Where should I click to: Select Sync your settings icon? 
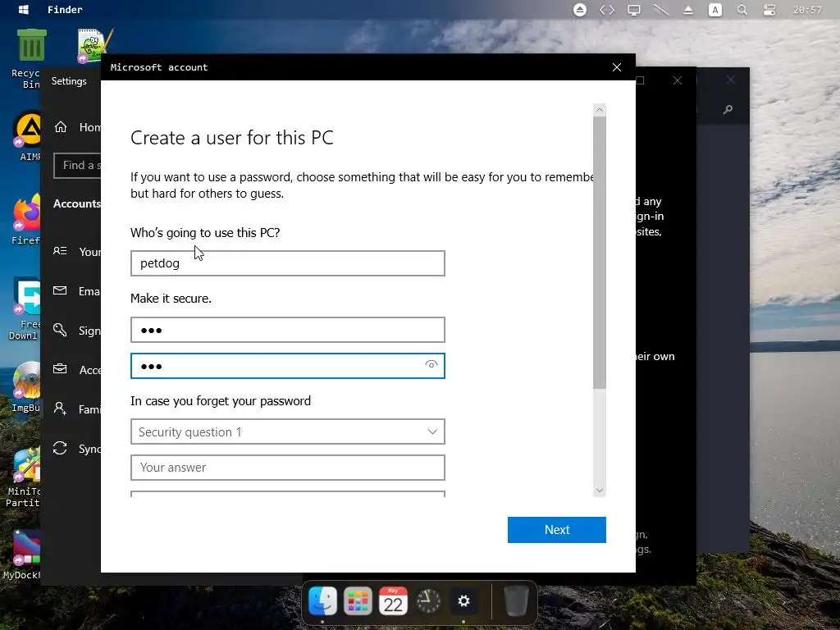pos(60,448)
